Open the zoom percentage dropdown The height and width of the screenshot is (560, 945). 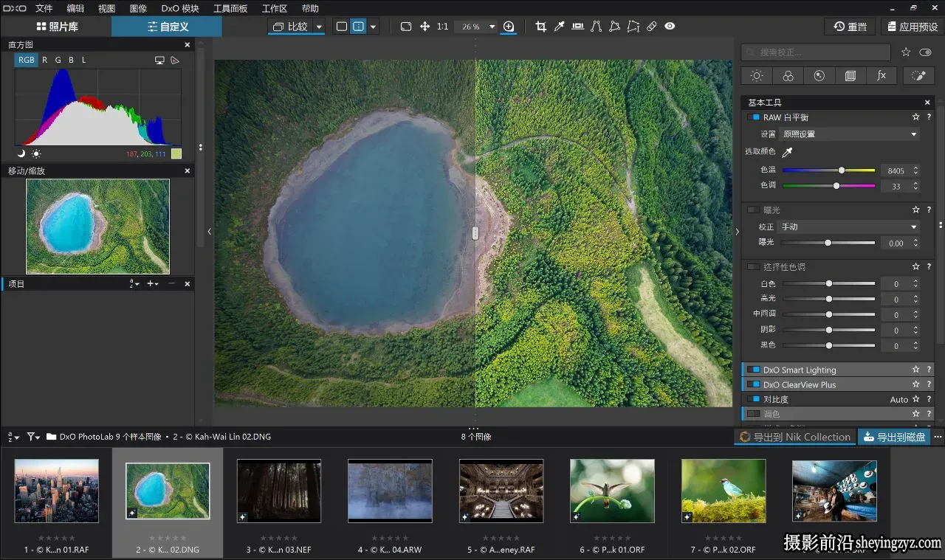(x=492, y=27)
